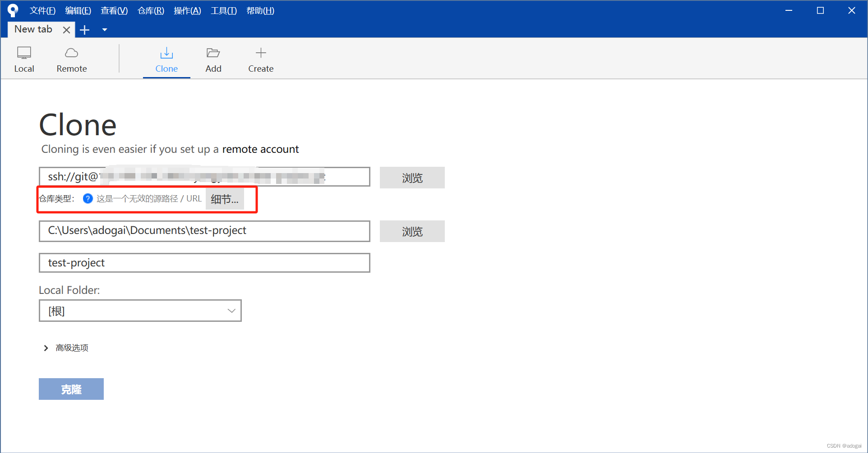This screenshot has height=453, width=868.
Task: Click the 克隆 clone button
Action: point(71,389)
